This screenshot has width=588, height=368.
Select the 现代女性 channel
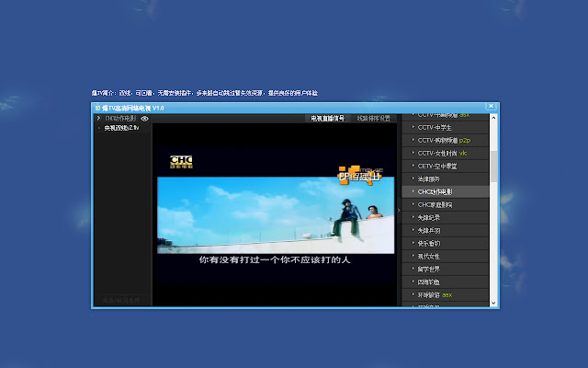pos(445,257)
